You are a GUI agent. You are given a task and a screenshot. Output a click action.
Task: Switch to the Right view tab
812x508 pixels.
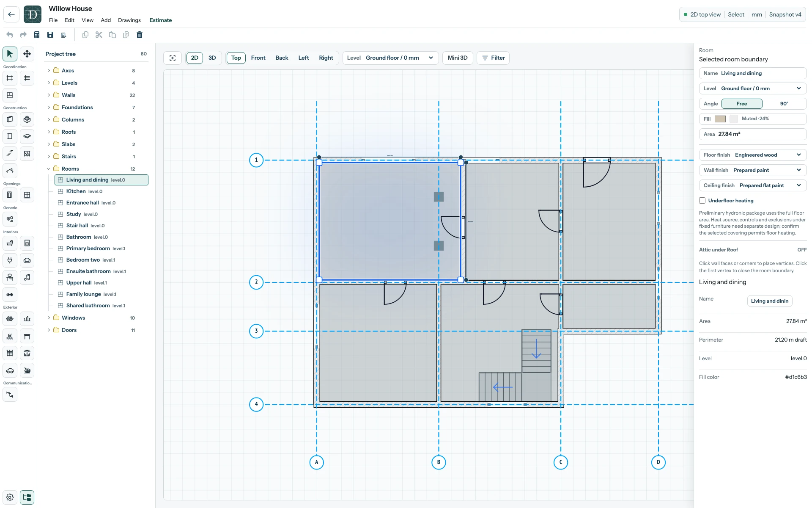tap(326, 58)
